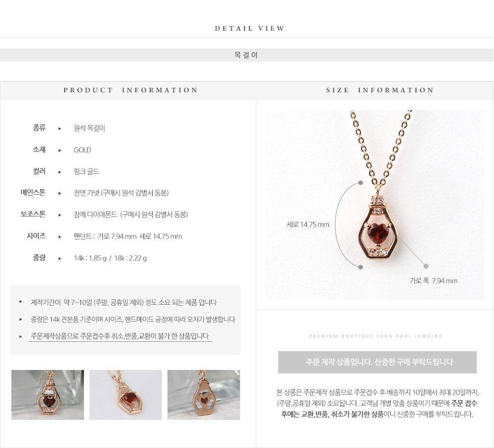Click the underlined 주문제작상품으로 notice text

[120, 336]
